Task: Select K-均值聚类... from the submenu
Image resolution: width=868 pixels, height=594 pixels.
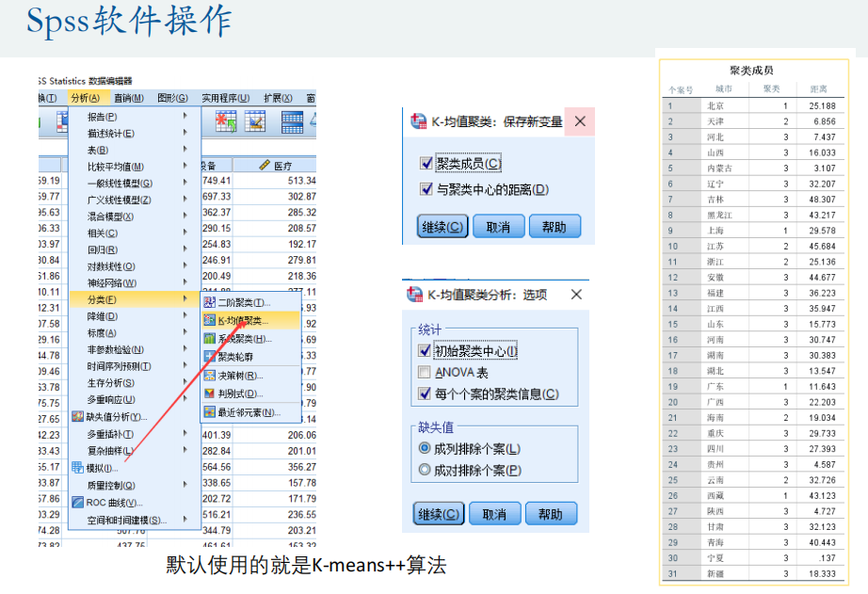Action: click(250, 320)
